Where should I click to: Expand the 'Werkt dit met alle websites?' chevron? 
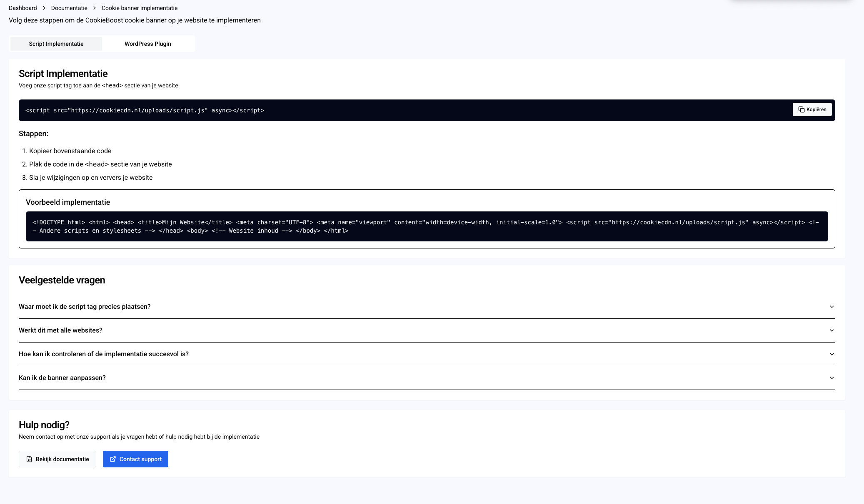click(x=832, y=330)
